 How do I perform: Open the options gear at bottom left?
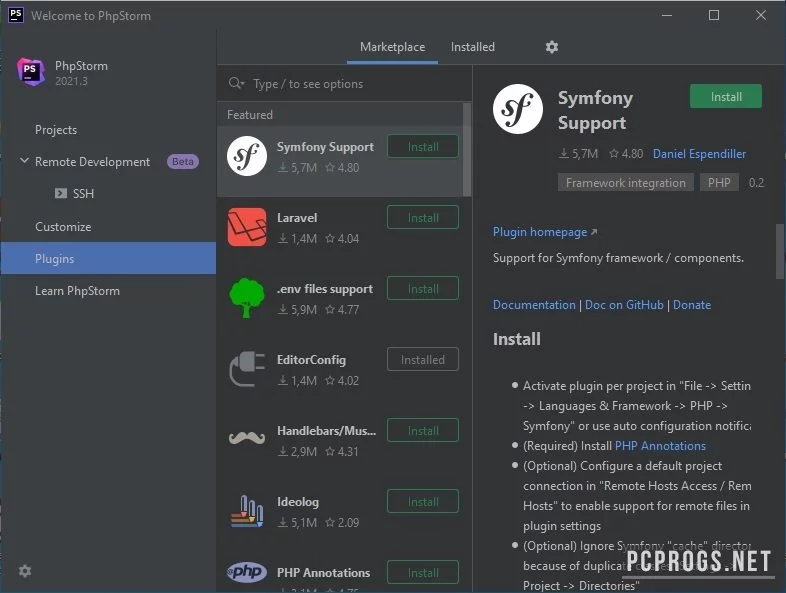pyautogui.click(x=25, y=570)
